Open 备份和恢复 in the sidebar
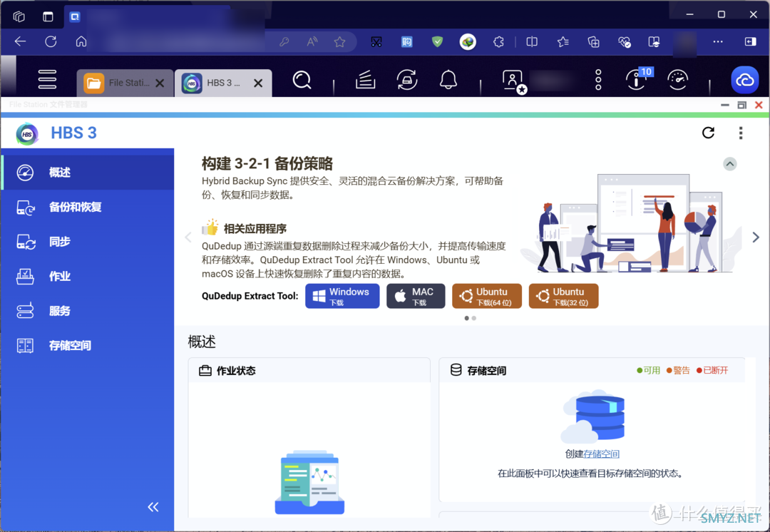Screen dimensions: 770x532 tap(88, 208)
